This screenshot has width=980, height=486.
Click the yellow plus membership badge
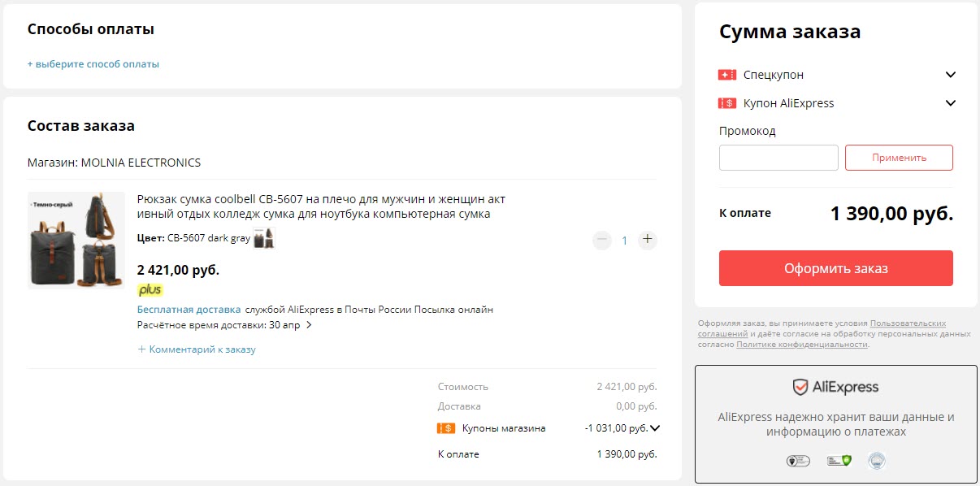[150, 289]
